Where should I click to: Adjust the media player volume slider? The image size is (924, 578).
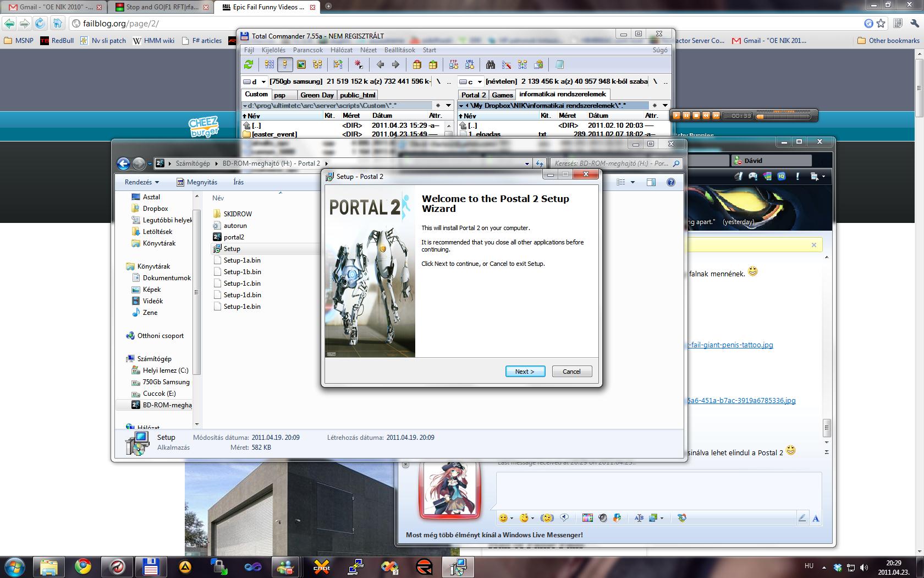tap(783, 116)
